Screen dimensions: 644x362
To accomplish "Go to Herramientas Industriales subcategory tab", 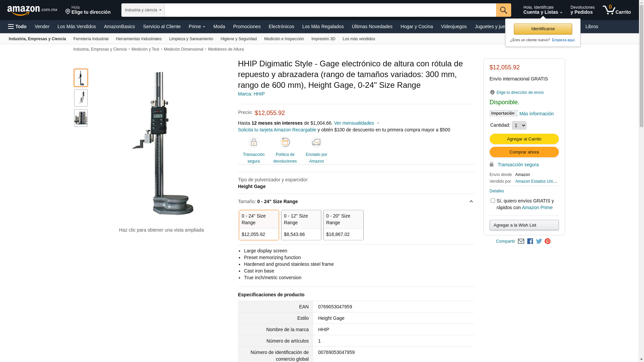I will coord(139,39).
